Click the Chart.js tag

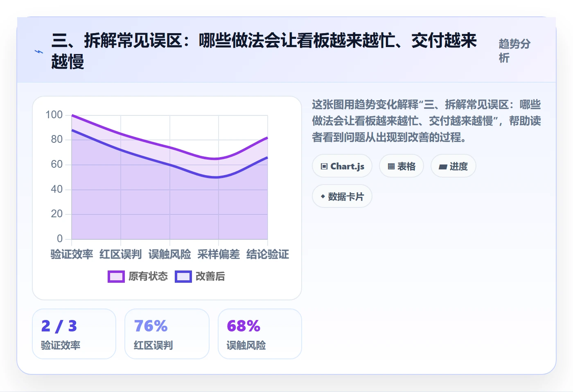[x=342, y=166]
